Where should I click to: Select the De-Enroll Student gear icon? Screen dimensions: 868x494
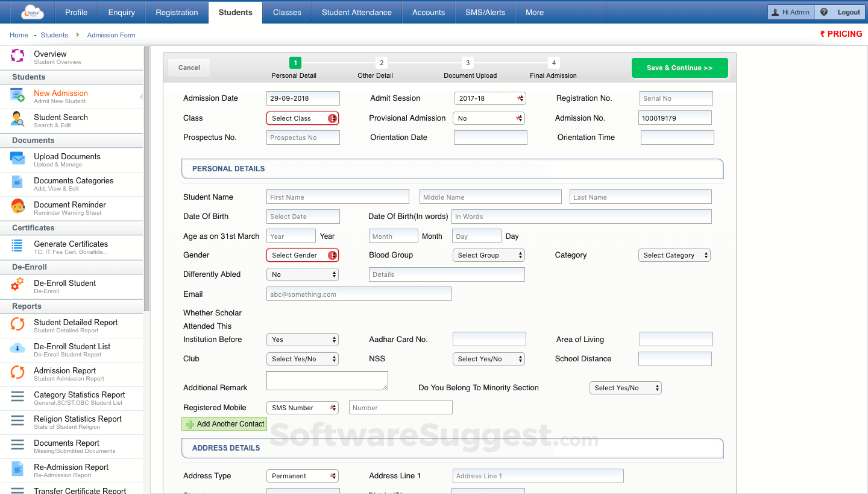coord(16,286)
